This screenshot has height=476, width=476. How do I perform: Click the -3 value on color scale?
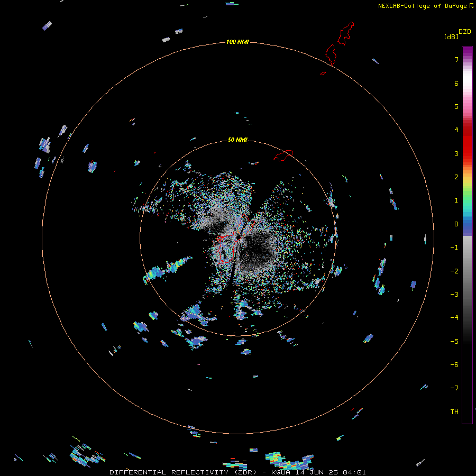[454, 295]
